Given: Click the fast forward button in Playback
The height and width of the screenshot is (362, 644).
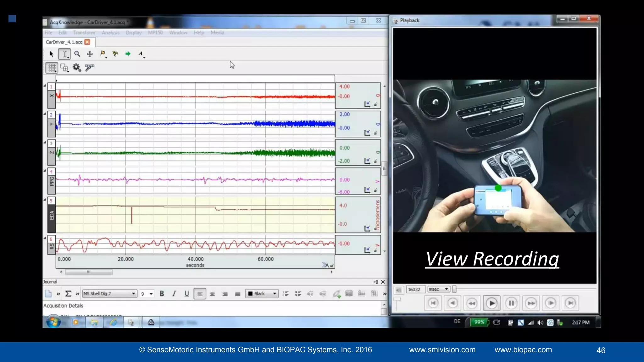Looking at the screenshot, I should [531, 303].
